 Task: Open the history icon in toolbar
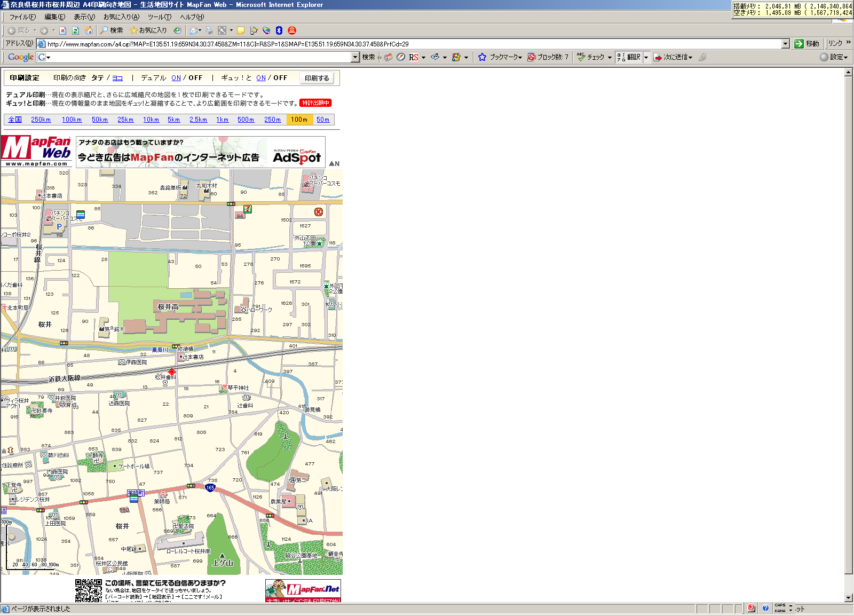177,30
